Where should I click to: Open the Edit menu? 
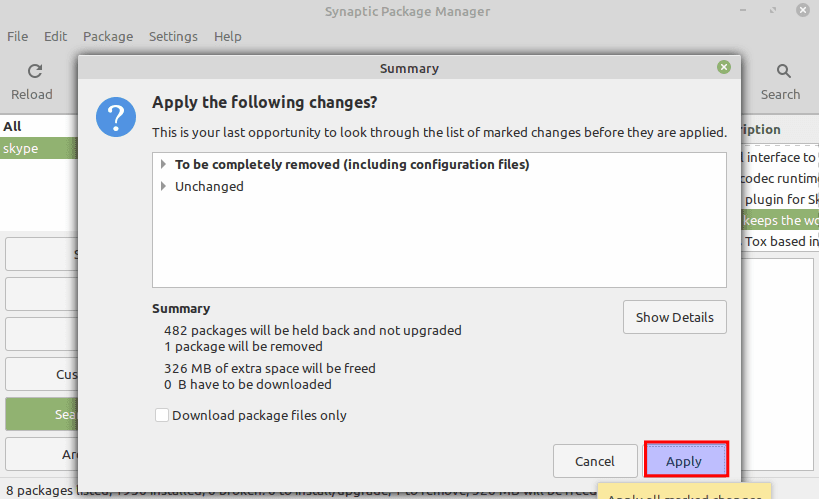(x=55, y=36)
